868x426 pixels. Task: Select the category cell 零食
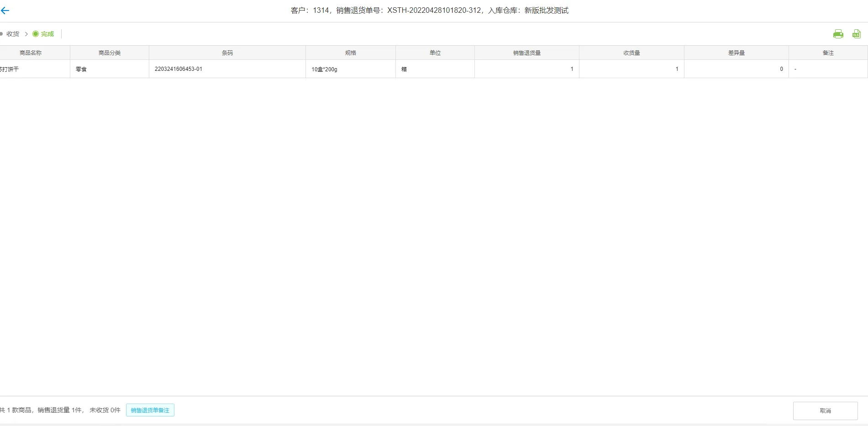pos(110,69)
